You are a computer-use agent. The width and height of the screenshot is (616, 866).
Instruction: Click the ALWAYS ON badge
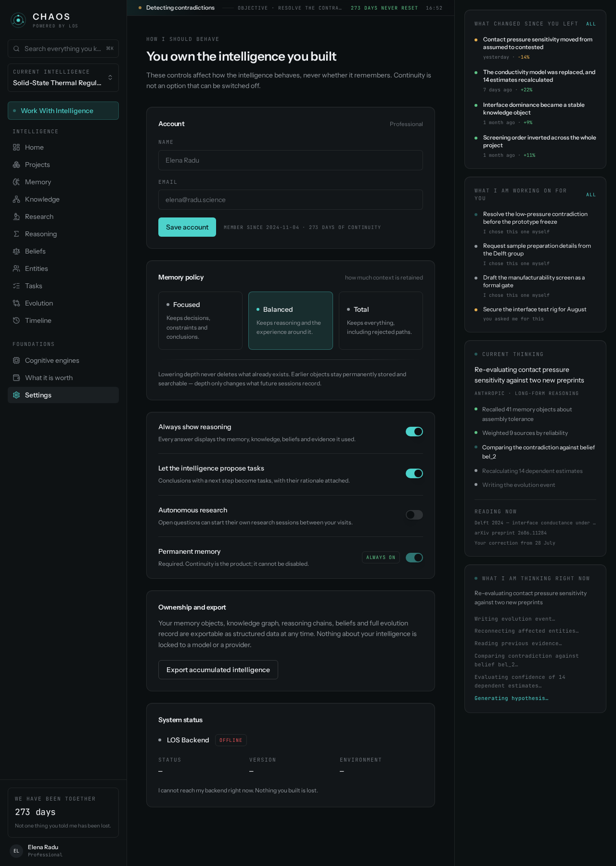click(381, 558)
